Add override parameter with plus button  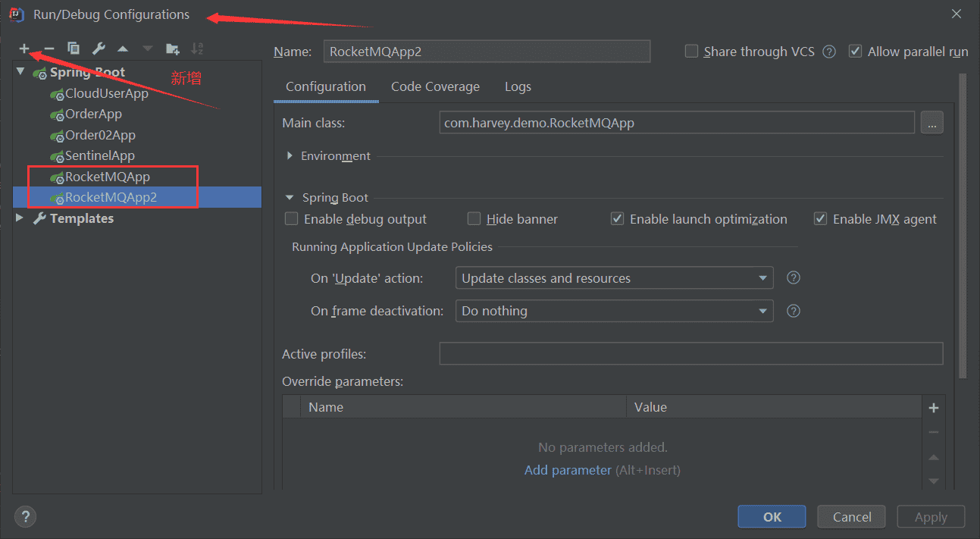tap(934, 408)
